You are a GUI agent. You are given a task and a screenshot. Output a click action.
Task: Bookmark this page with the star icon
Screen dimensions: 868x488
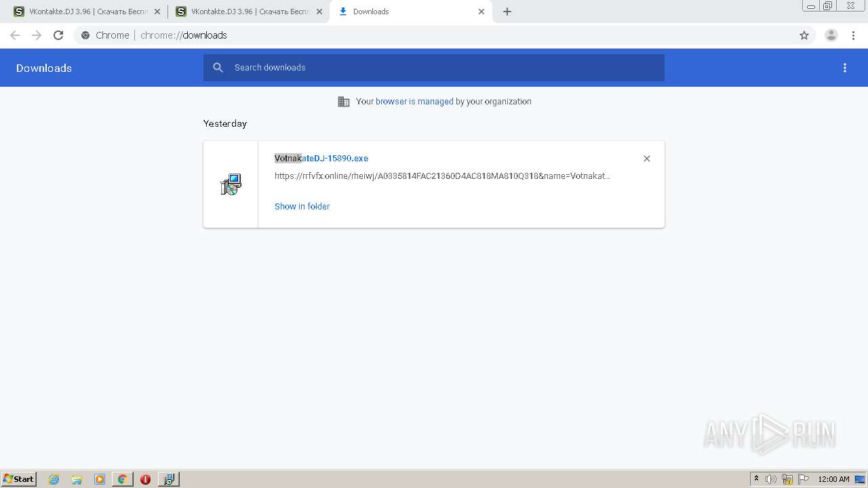click(804, 35)
